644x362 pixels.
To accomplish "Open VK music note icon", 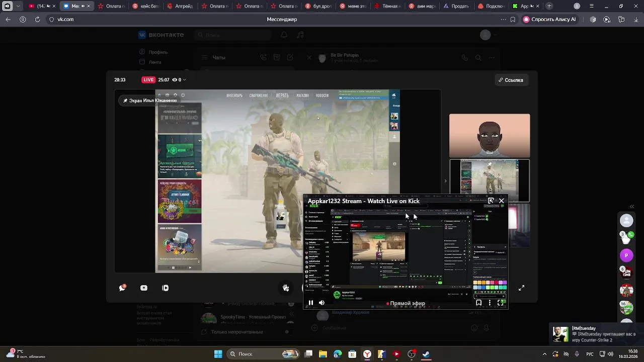I will point(300,35).
